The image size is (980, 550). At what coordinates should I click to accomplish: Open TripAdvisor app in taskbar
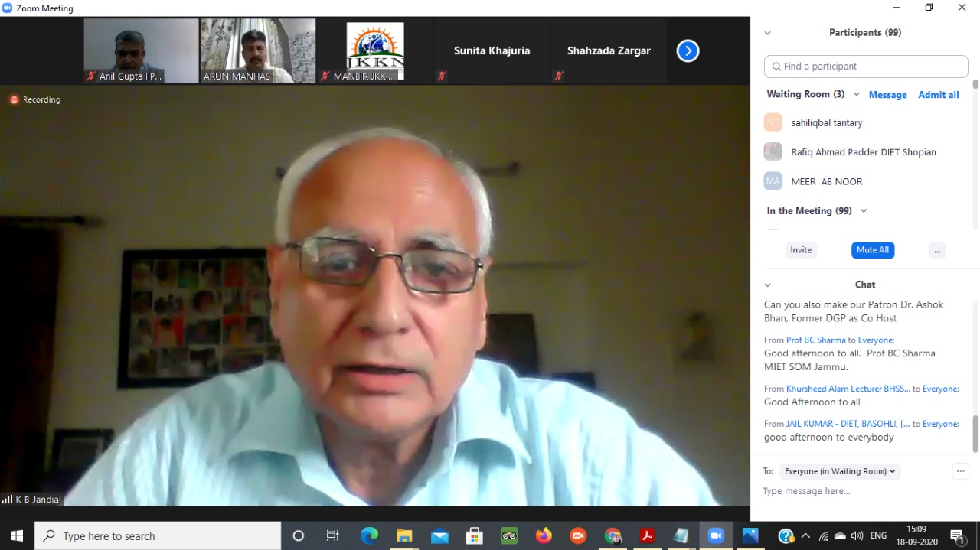(509, 535)
